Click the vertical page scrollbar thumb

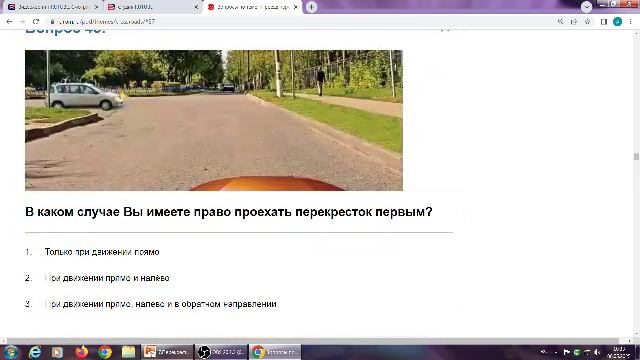(636, 156)
